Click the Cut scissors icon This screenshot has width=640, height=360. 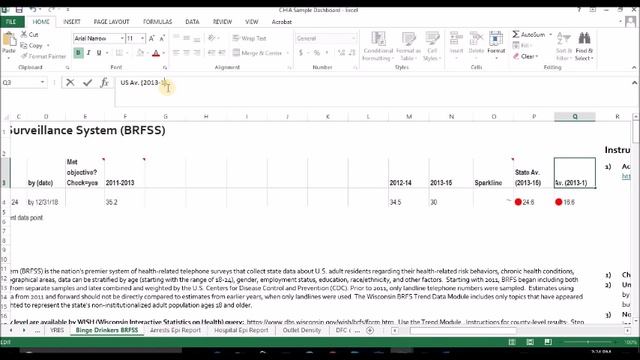click(24, 34)
